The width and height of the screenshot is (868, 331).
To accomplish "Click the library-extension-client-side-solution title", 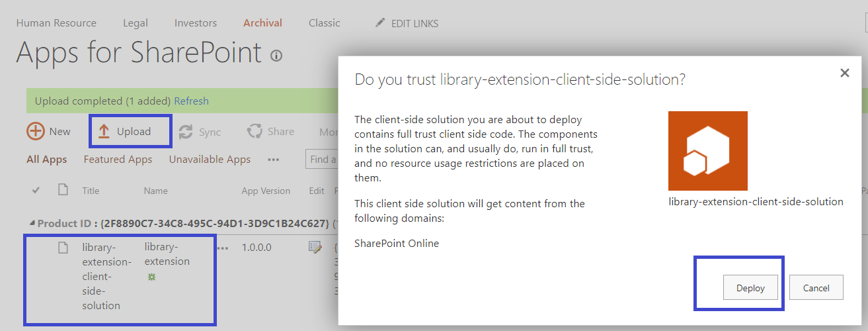I will [106, 276].
